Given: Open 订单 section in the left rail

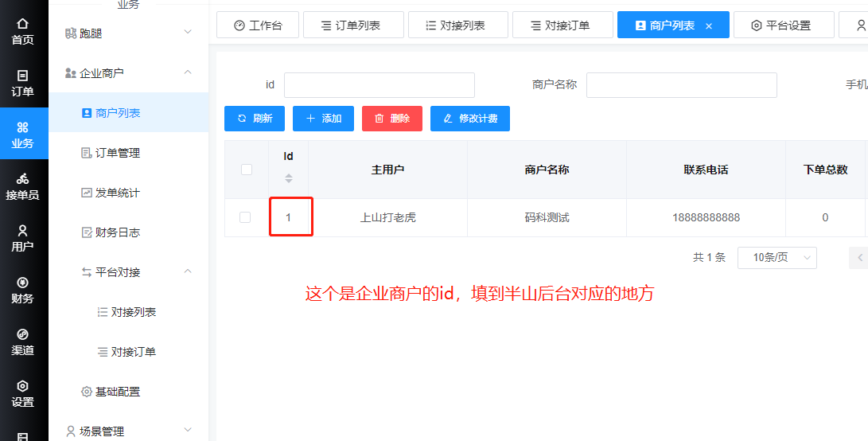Looking at the screenshot, I should (x=23, y=83).
